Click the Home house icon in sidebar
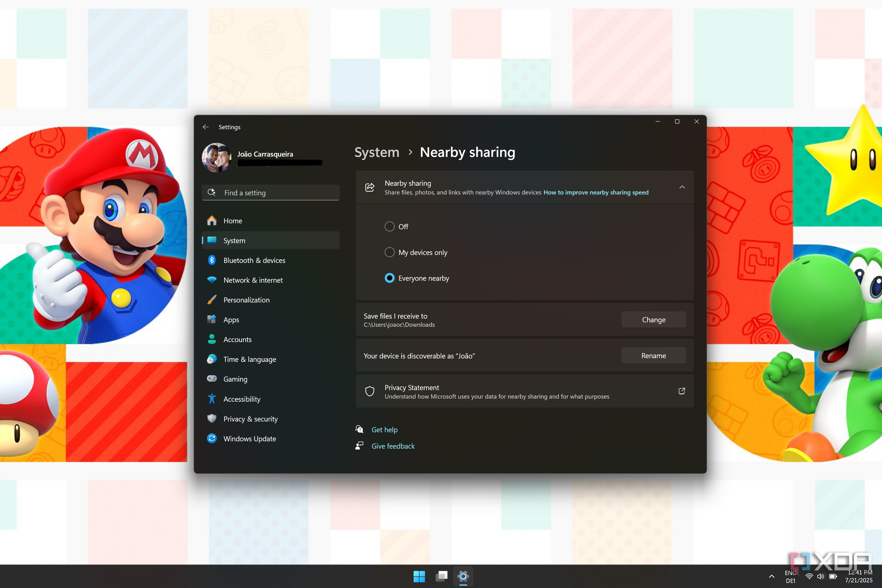The width and height of the screenshot is (882, 588). [x=212, y=220]
